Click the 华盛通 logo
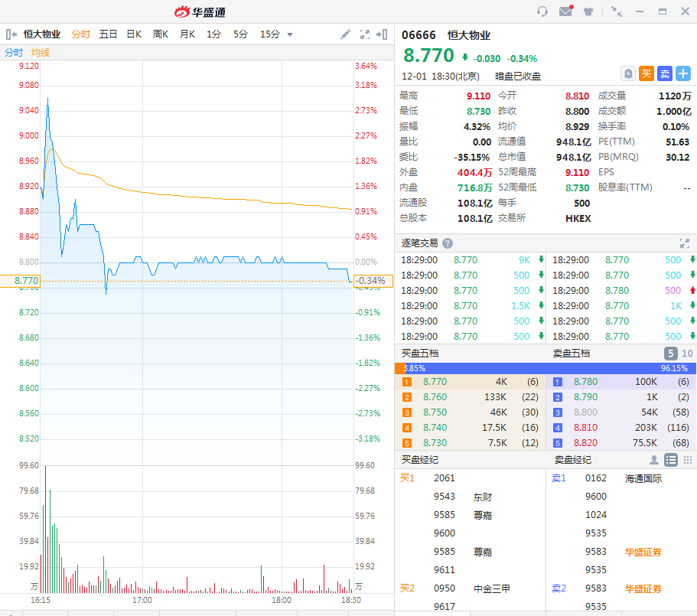 coord(200,11)
